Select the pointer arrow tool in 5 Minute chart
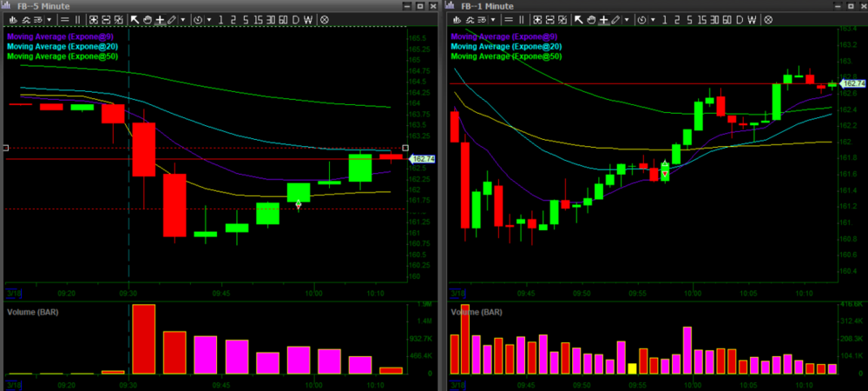 click(x=135, y=19)
